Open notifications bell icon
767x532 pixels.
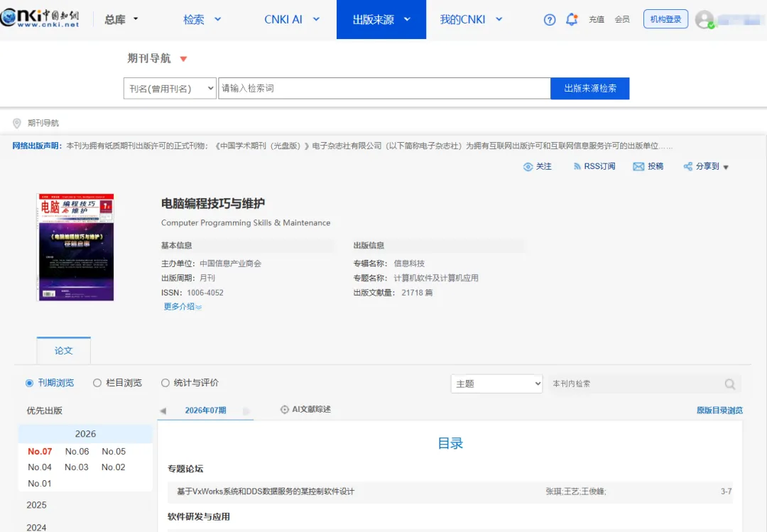tap(571, 20)
